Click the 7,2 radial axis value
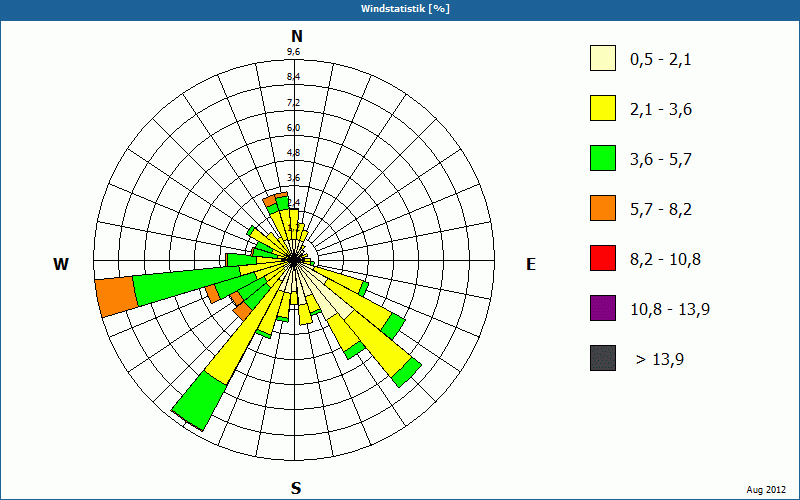The height and width of the screenshot is (500, 800). [293, 103]
